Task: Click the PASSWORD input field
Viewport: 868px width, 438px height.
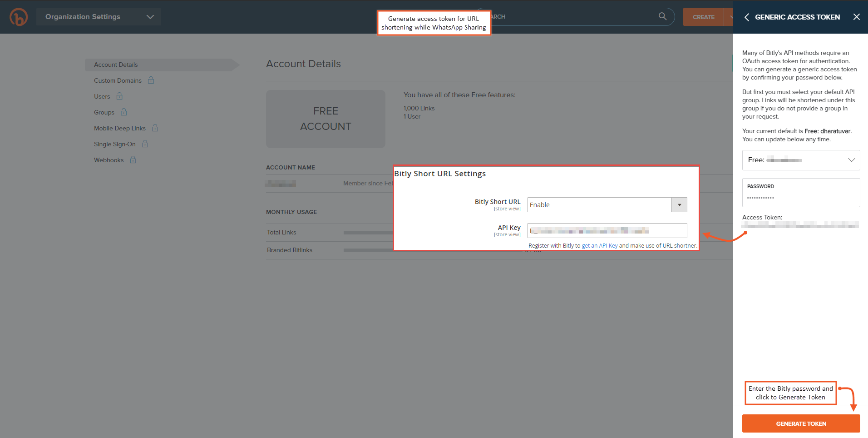Action: (801, 193)
